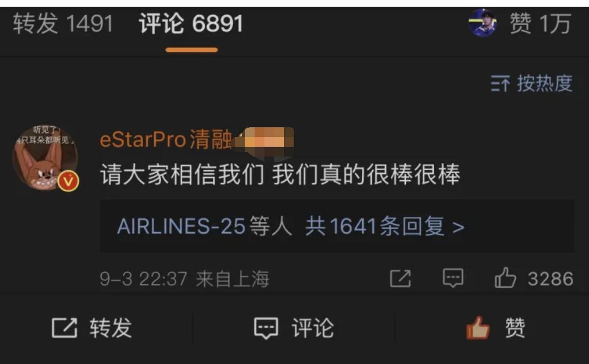Screen dimensions: 589x364
Task: Open the AIRLINES-25 replier name
Action: 181,227
